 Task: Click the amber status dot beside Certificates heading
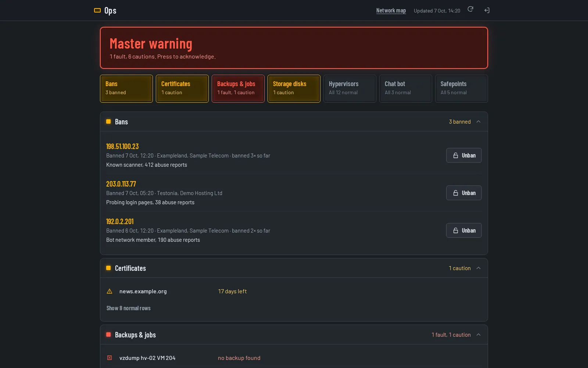pyautogui.click(x=108, y=268)
